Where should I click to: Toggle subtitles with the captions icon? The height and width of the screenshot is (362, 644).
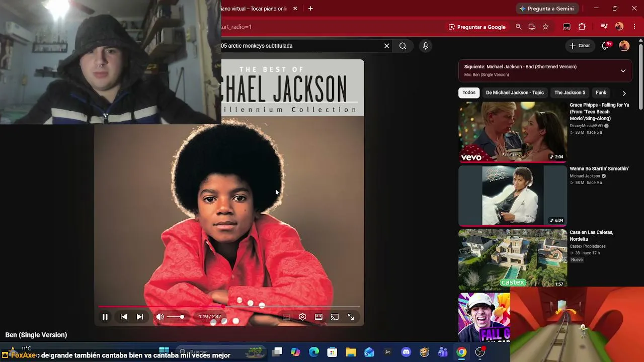tap(286, 317)
